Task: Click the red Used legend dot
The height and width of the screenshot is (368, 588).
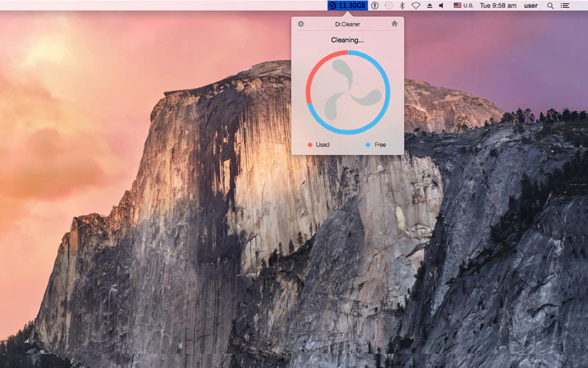Action: (310, 144)
